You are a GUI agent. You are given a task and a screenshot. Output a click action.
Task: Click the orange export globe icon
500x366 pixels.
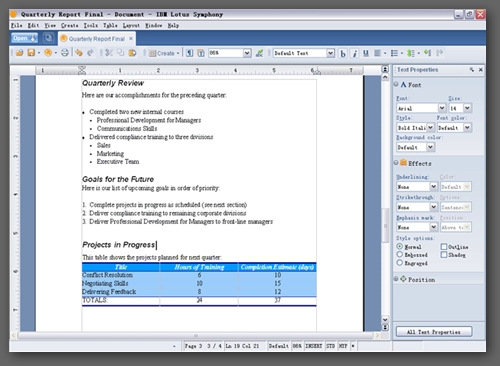tap(48, 53)
